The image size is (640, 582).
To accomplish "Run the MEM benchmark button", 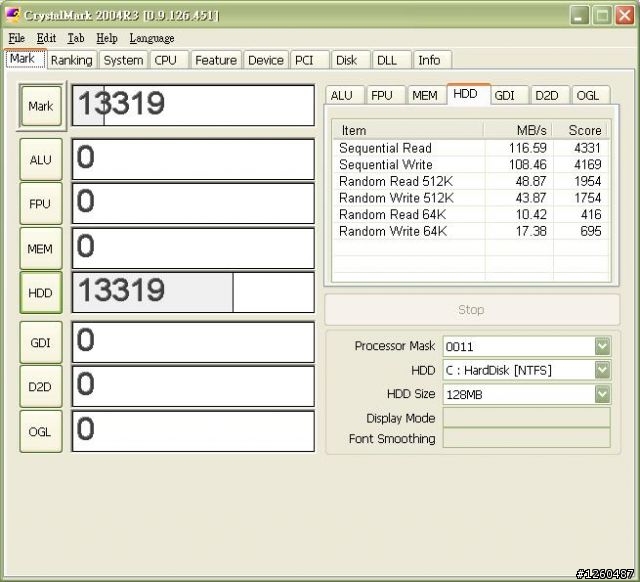I will click(x=41, y=248).
